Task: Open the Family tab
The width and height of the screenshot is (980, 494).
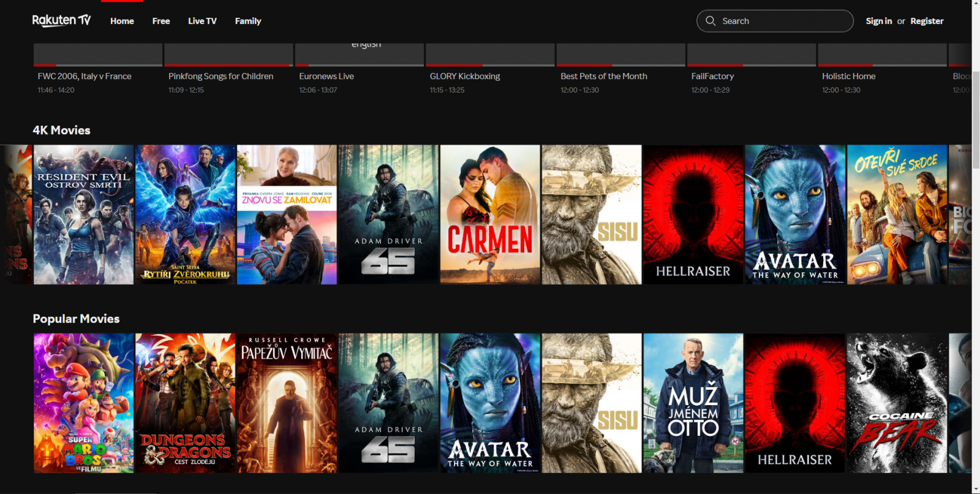Action: (248, 21)
